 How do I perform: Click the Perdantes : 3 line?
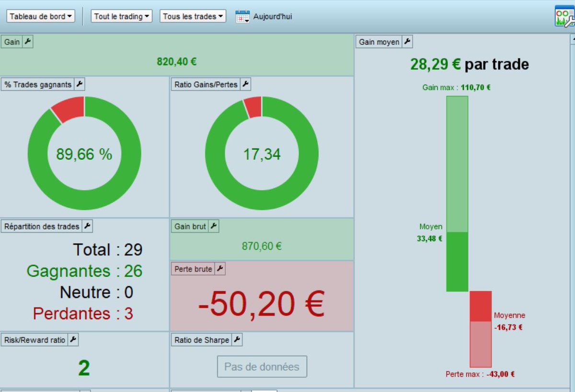point(83,314)
